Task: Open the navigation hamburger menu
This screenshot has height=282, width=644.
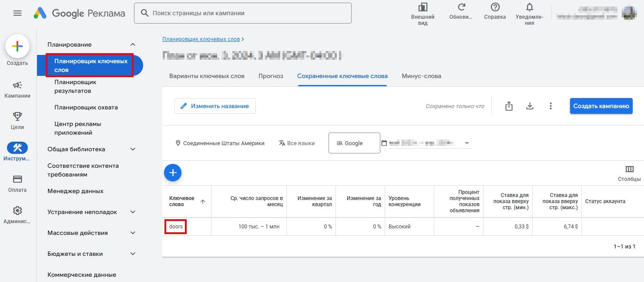Action: click(17, 13)
